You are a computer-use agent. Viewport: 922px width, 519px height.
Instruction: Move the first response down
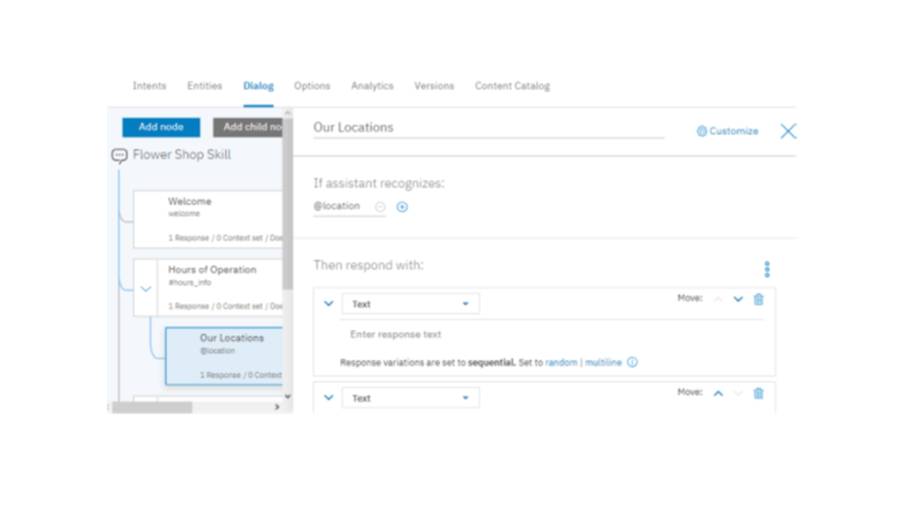tap(738, 299)
